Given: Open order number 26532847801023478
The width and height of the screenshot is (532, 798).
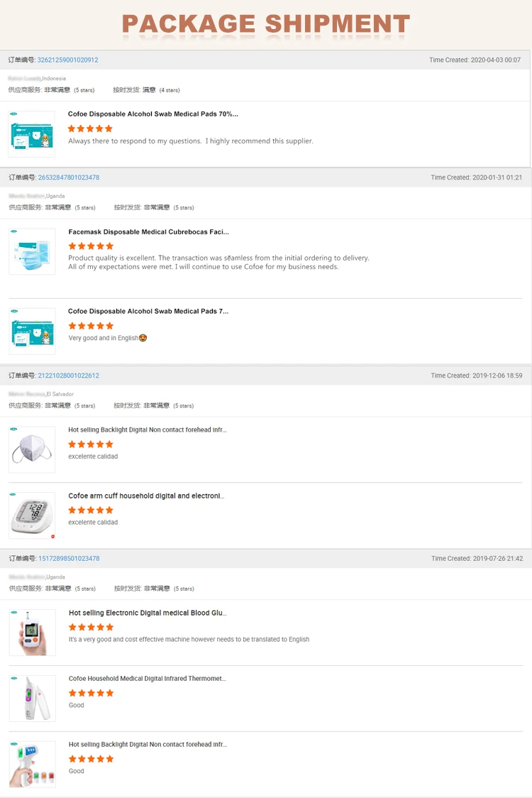Looking at the screenshot, I should click(x=69, y=177).
